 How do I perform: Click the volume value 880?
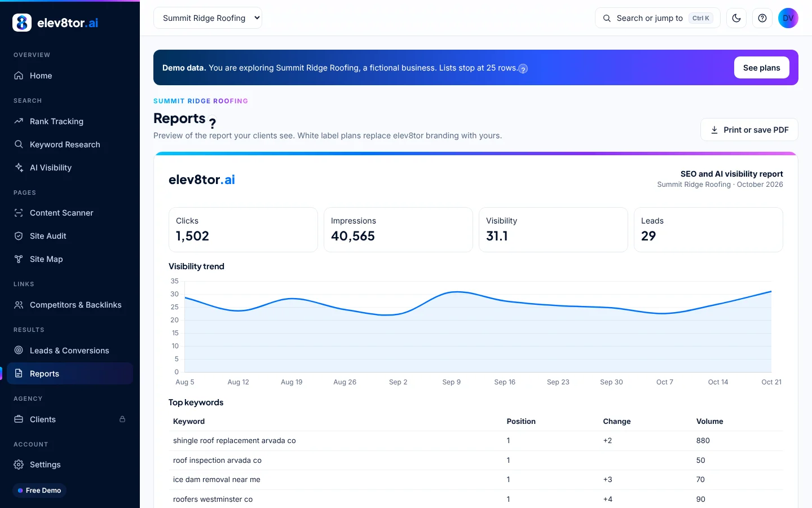[703, 441]
